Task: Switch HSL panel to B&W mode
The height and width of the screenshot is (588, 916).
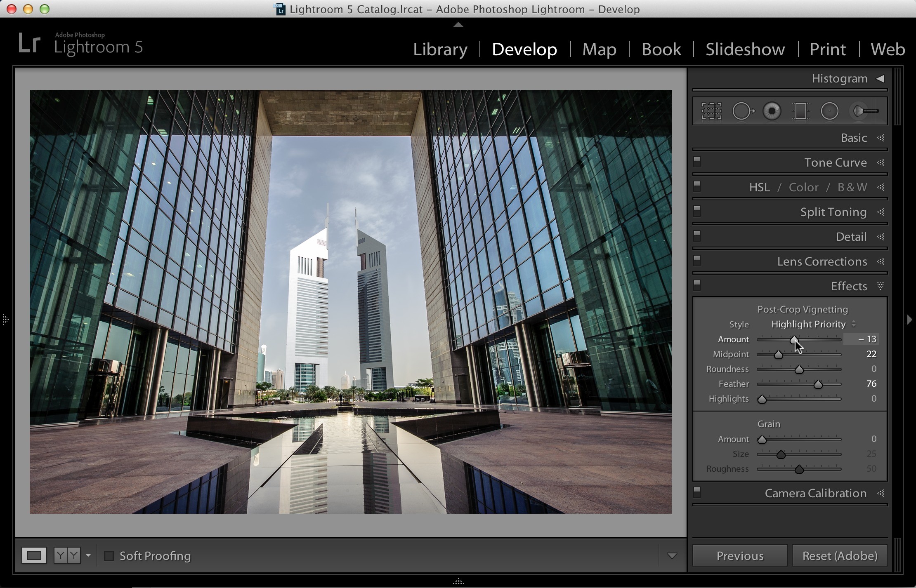Action: point(852,187)
